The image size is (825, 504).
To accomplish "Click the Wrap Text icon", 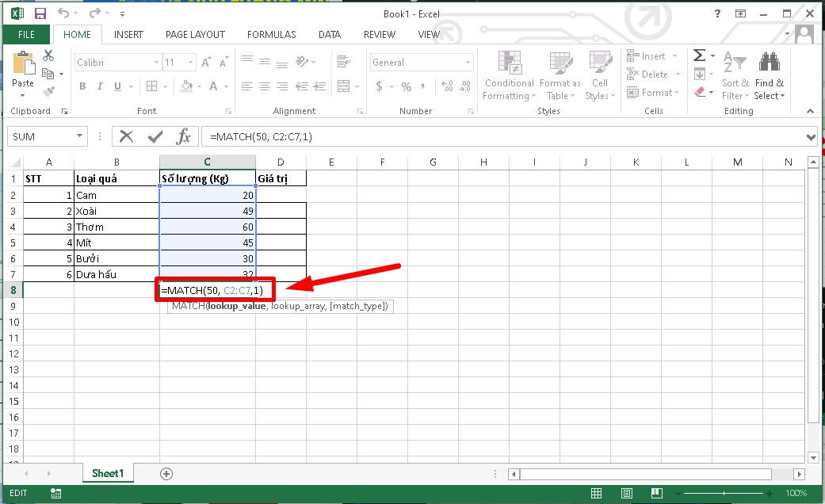I will [344, 62].
